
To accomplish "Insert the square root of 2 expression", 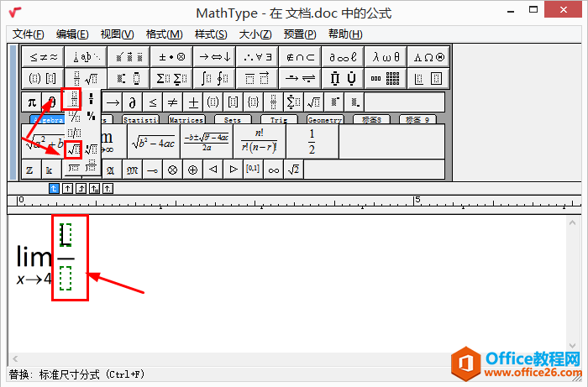I will pos(294,170).
